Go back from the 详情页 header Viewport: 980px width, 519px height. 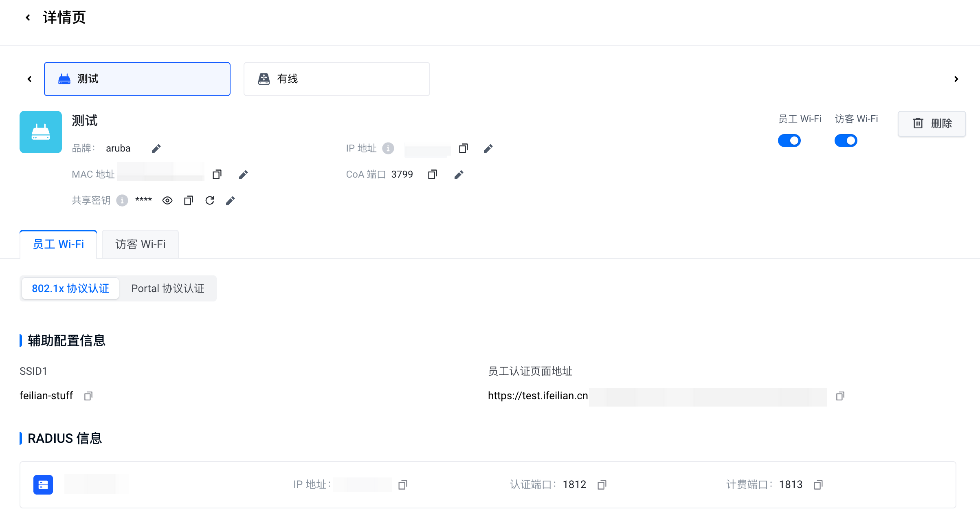[x=28, y=18]
